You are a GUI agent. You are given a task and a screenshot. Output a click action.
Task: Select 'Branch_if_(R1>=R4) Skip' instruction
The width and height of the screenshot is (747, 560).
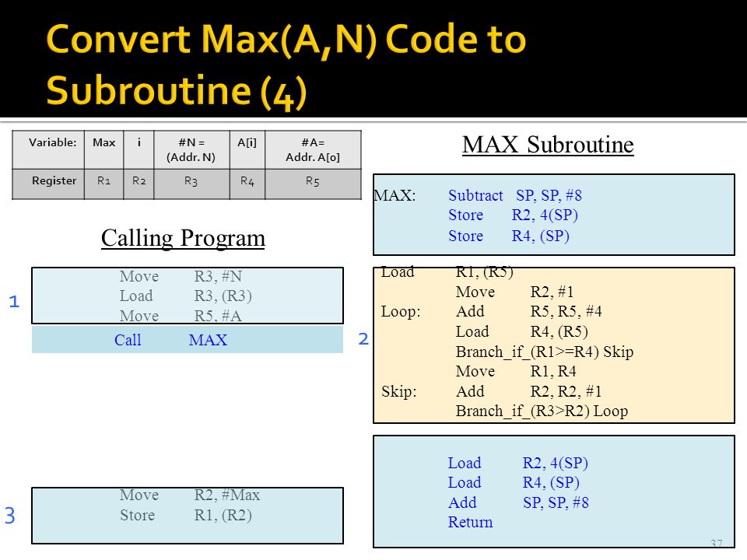point(545,352)
